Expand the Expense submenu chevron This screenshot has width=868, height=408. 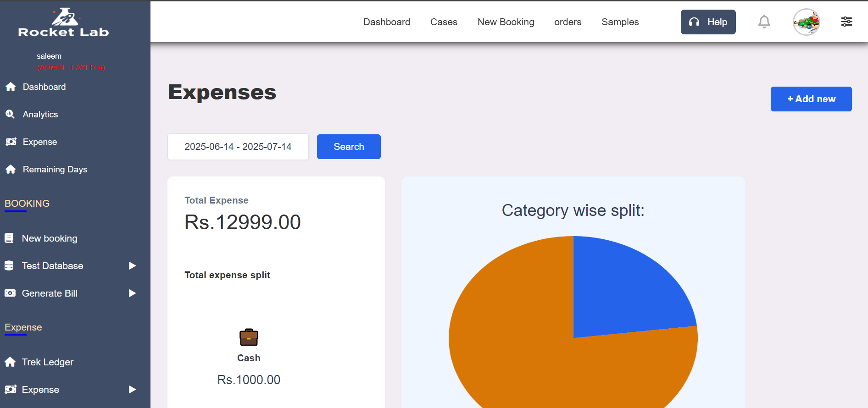132,389
